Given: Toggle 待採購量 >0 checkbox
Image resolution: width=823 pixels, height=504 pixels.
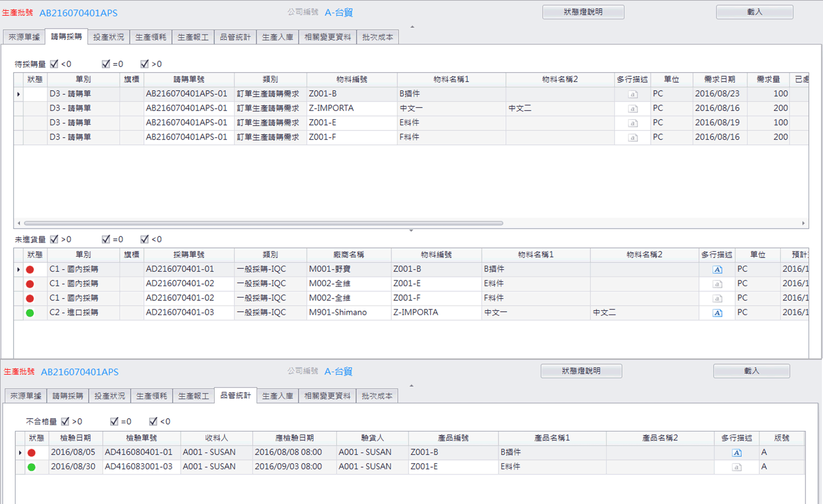Looking at the screenshot, I should [145, 64].
